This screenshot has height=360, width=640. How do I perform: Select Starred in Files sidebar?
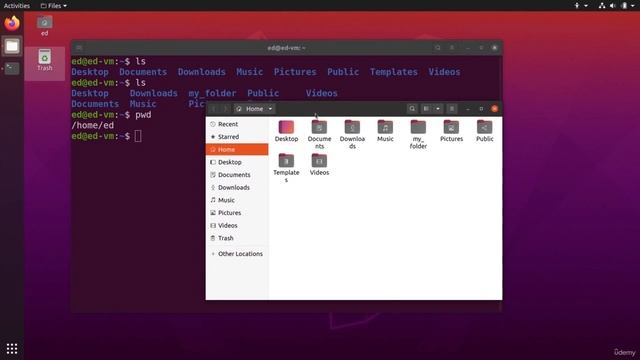pyautogui.click(x=237, y=137)
